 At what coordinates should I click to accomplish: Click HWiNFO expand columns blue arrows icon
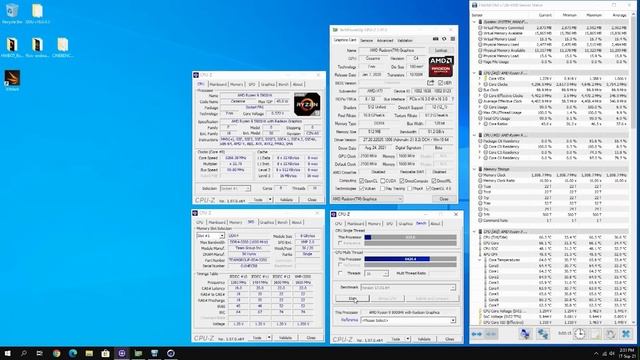click(477, 334)
